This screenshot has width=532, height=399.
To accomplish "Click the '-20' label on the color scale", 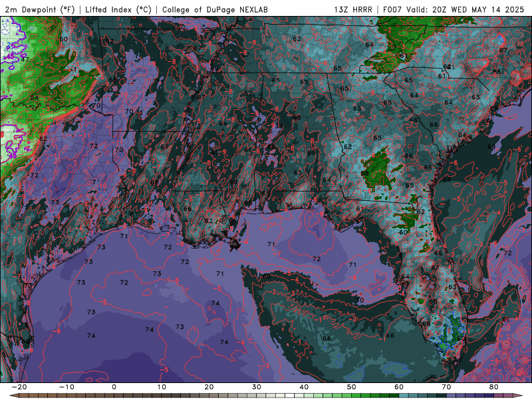I will (19, 387).
